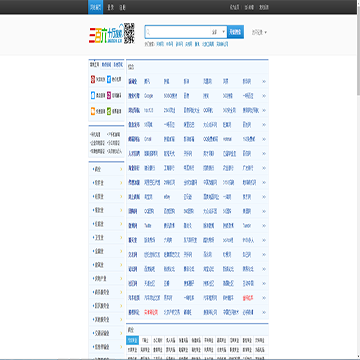This screenshot has height=360, width=360.
Task: Open the Gmail link
Action: point(147,139)
